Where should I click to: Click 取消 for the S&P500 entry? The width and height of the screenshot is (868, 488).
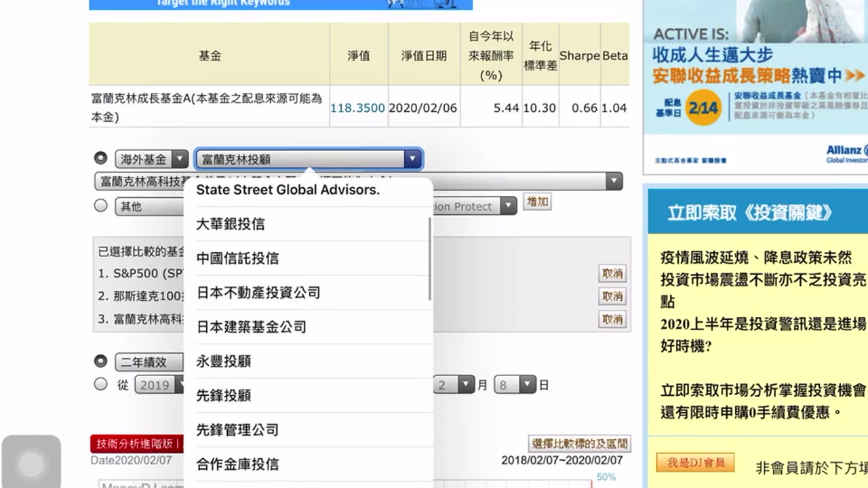[x=612, y=273]
